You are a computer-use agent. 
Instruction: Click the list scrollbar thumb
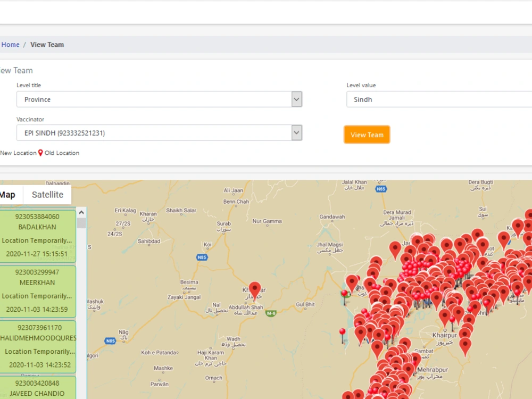click(81, 223)
